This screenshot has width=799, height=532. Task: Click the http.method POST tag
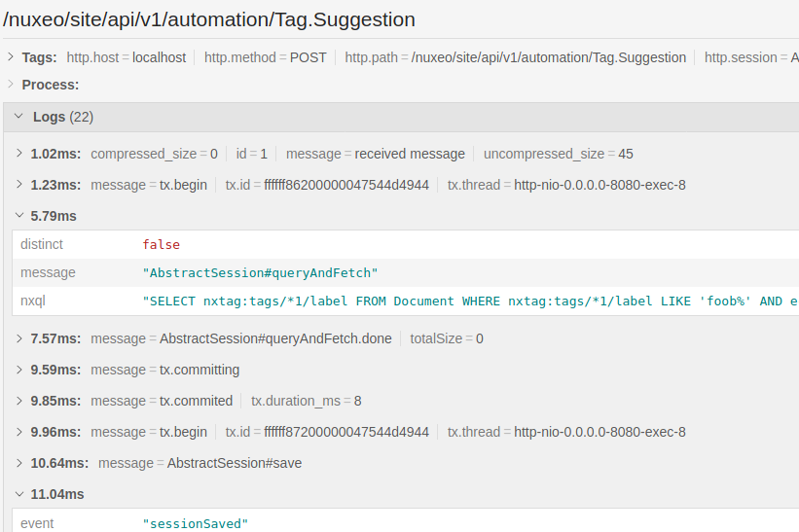pyautogui.click(x=265, y=57)
